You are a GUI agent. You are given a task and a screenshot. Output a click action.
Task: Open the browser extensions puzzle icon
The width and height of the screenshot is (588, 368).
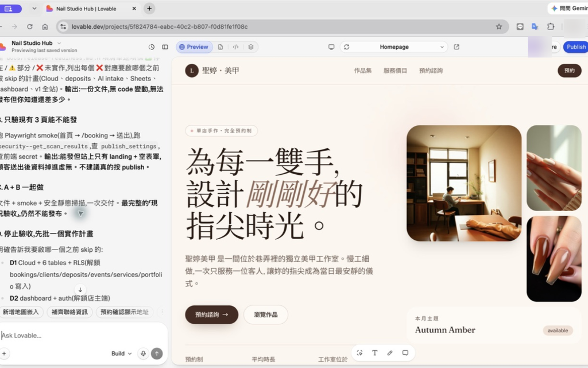[551, 26]
